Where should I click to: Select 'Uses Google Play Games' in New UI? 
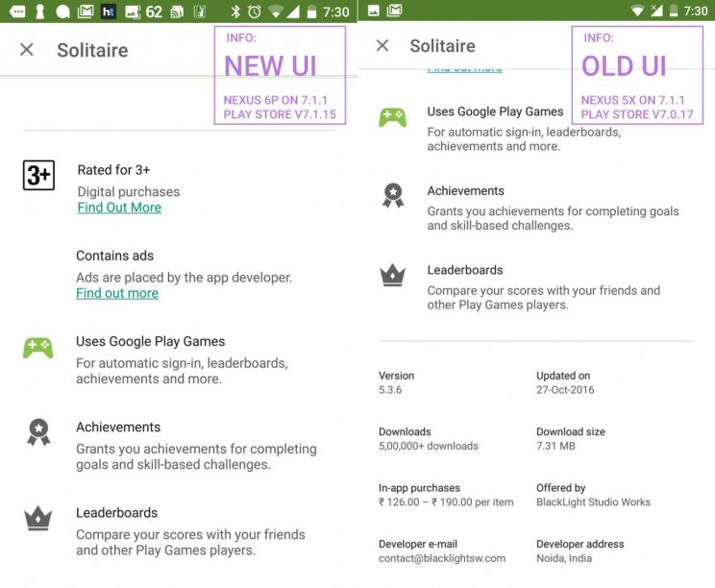pyautogui.click(x=151, y=341)
